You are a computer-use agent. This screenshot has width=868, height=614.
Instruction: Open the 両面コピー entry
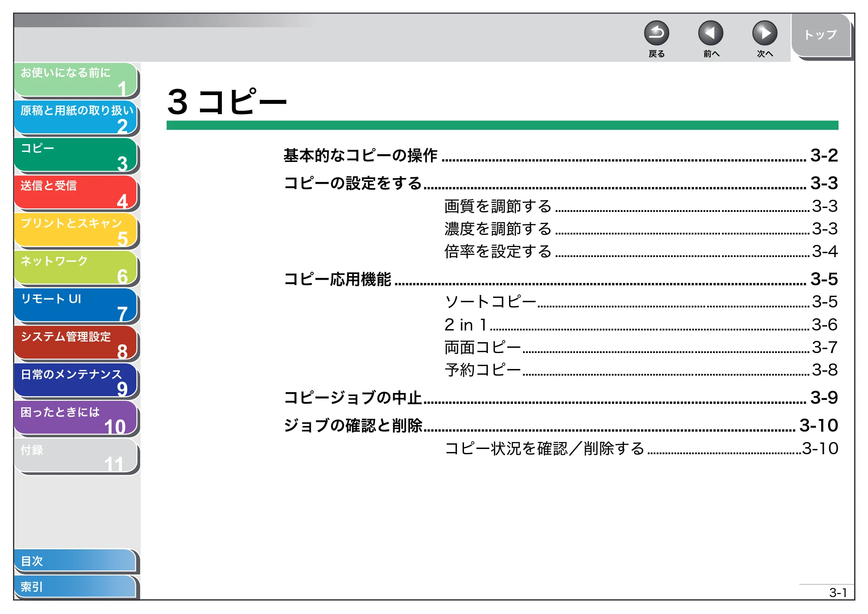tap(483, 347)
